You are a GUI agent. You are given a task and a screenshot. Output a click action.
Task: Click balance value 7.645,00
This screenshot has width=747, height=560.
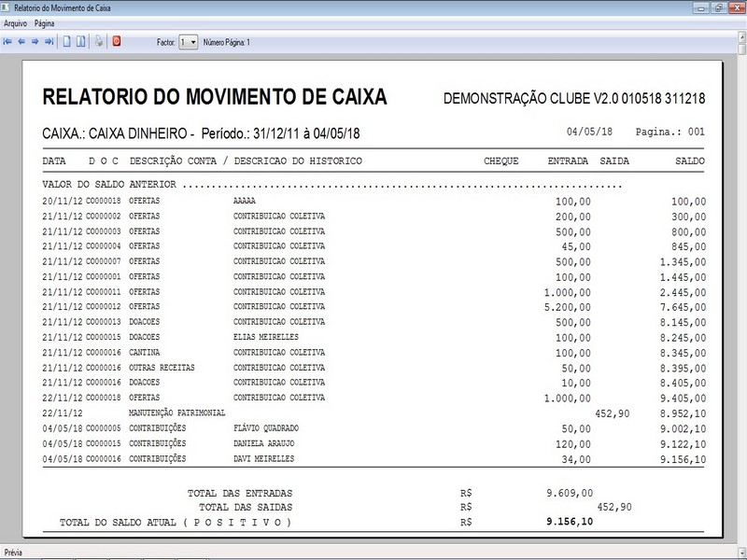click(x=683, y=308)
